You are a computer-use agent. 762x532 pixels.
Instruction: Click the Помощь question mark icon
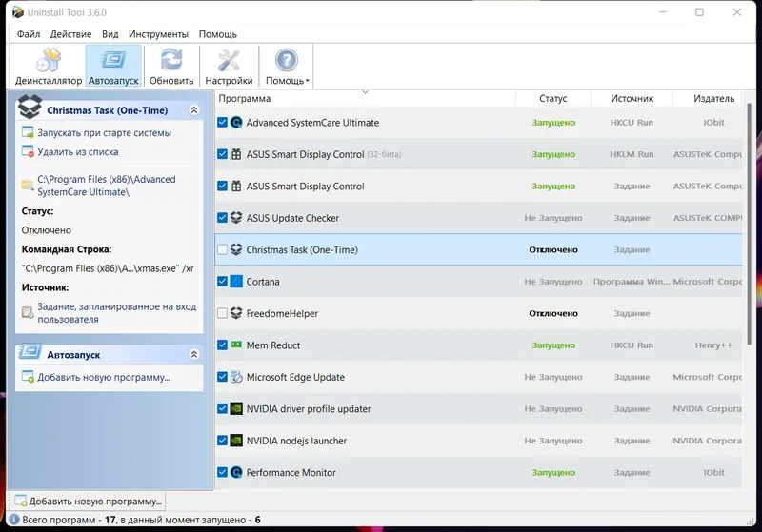click(x=287, y=60)
